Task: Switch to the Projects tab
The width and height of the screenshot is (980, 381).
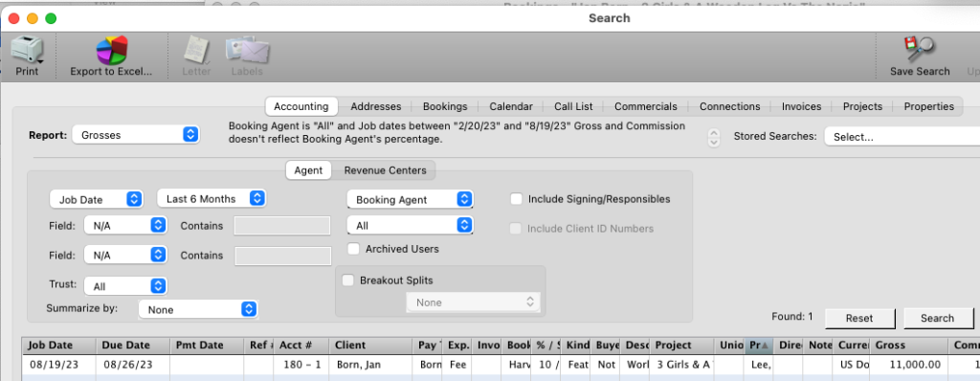Action: tap(862, 106)
